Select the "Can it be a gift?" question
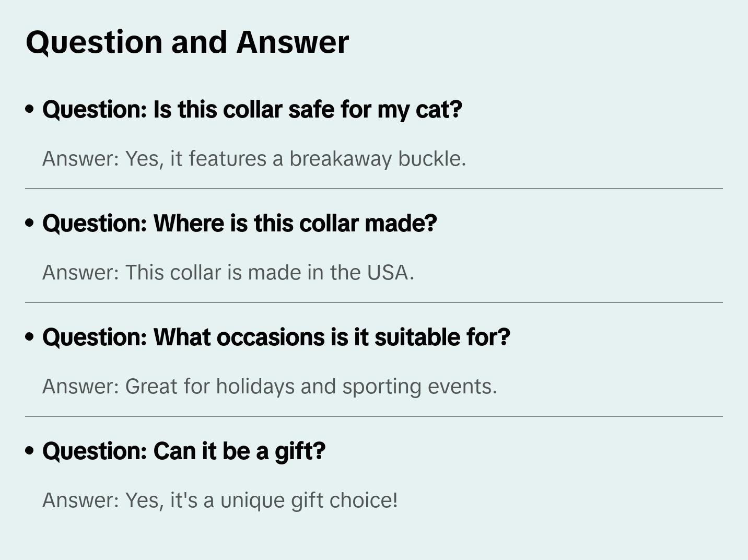This screenshot has width=748, height=560. 183,451
